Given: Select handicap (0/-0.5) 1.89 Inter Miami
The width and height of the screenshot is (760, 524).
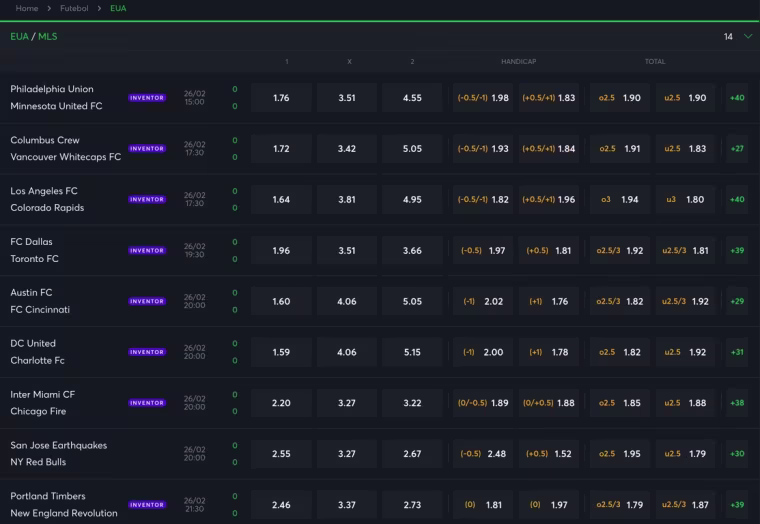Looking at the screenshot, I should pos(483,403).
